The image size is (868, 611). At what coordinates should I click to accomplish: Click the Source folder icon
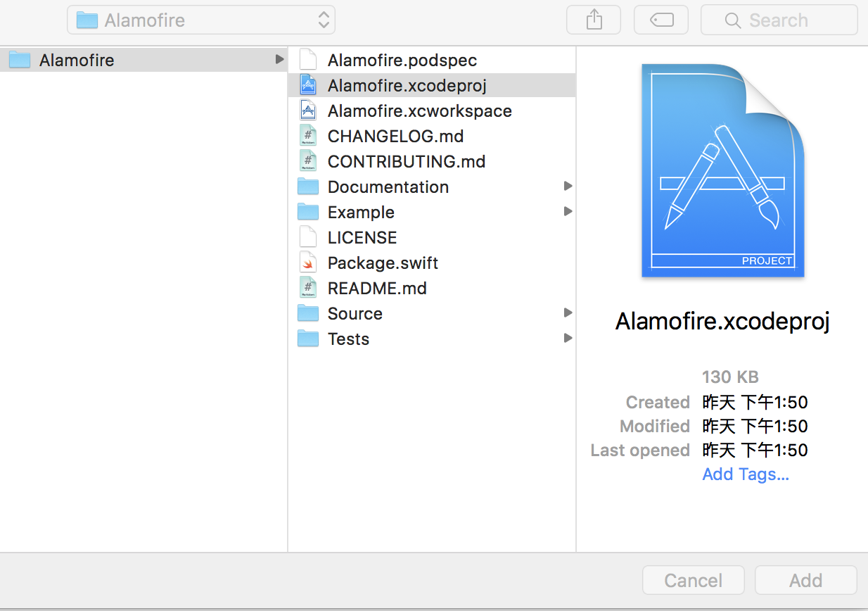click(308, 313)
